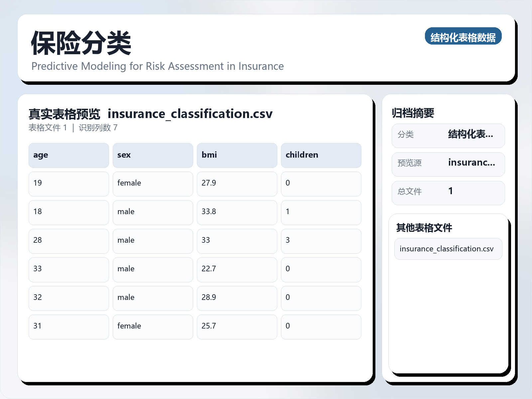Select the sex column header
The image size is (532, 399).
pyautogui.click(x=153, y=155)
